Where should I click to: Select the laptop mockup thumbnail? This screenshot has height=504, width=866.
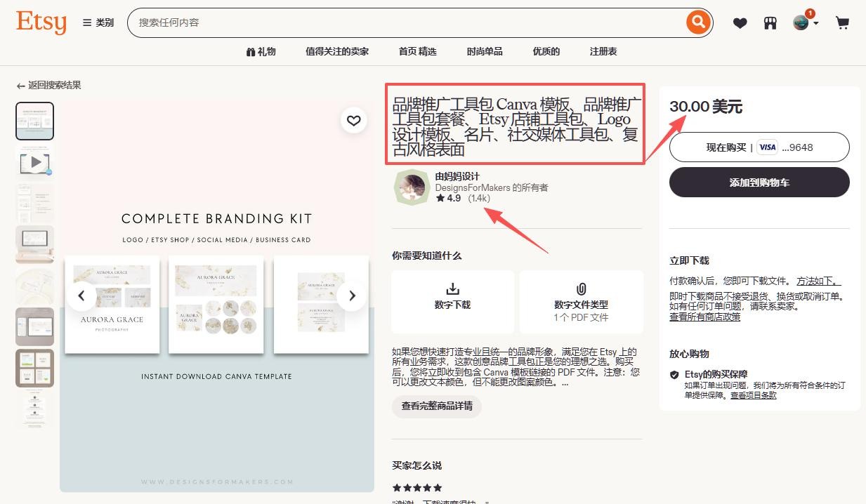(35, 244)
